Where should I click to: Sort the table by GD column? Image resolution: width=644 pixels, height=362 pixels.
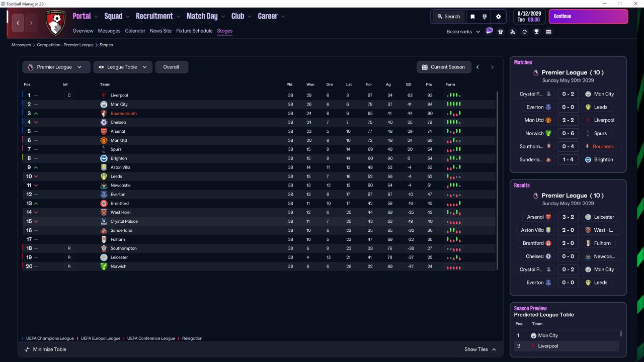pyautogui.click(x=409, y=84)
